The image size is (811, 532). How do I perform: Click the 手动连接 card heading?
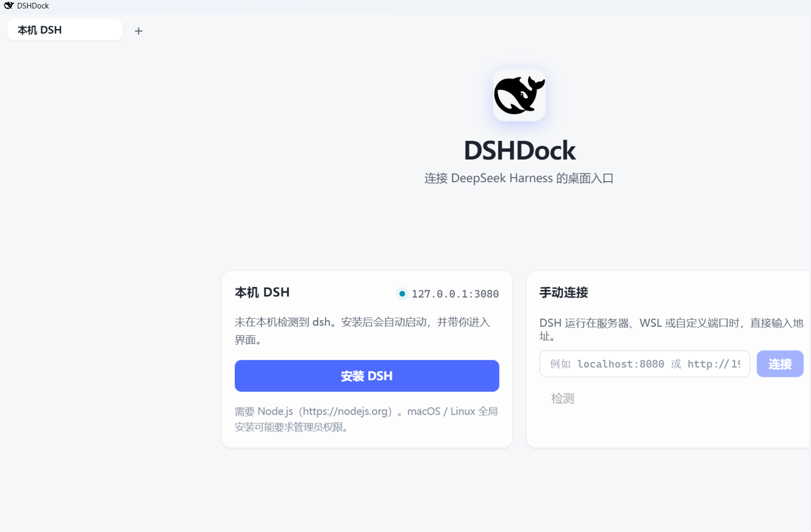[564, 293]
